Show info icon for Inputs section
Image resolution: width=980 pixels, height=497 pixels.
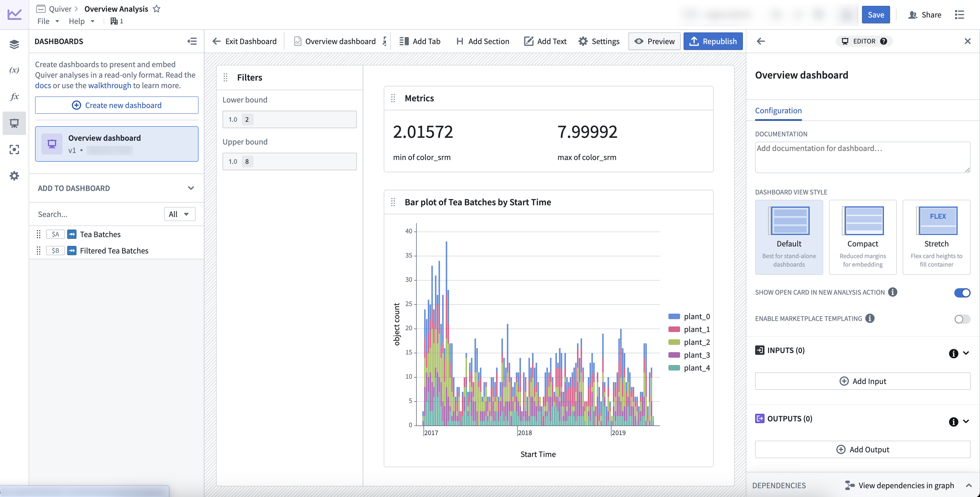coord(953,353)
